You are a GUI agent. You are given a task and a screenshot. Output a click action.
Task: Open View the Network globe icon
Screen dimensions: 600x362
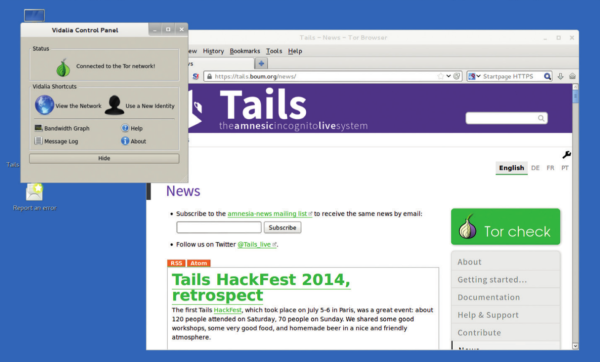[x=44, y=105]
